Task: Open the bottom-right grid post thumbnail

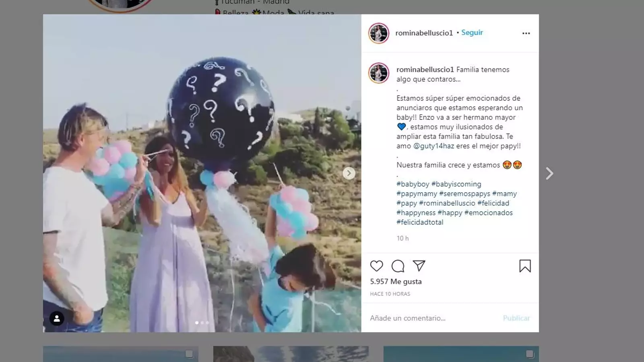Action: pyautogui.click(x=461, y=354)
